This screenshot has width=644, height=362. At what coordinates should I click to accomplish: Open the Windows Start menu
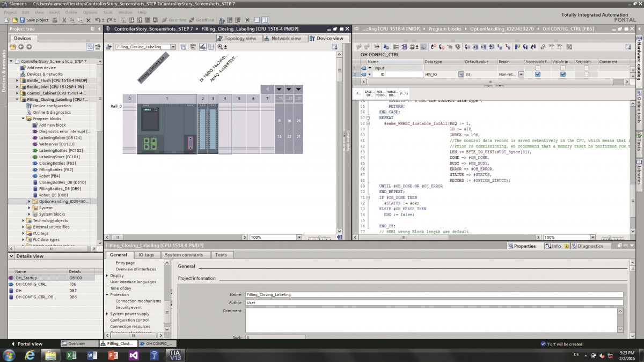click(x=9, y=355)
